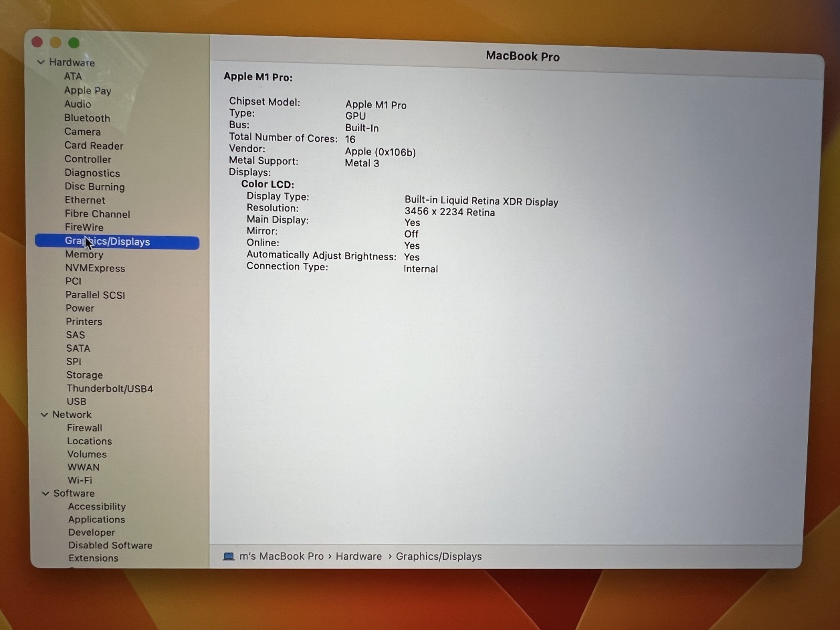840x630 pixels.
Task: Open Applications under Software
Action: coord(97,520)
